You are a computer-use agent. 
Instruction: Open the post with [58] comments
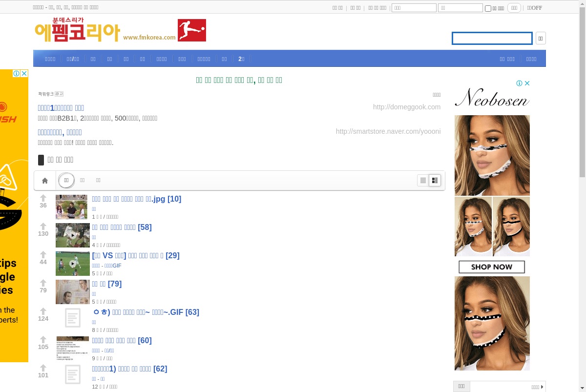tap(122, 227)
